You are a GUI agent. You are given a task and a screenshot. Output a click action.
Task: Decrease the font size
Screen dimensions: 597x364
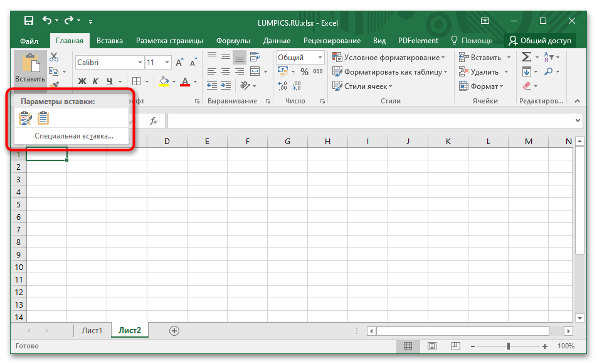tap(193, 63)
